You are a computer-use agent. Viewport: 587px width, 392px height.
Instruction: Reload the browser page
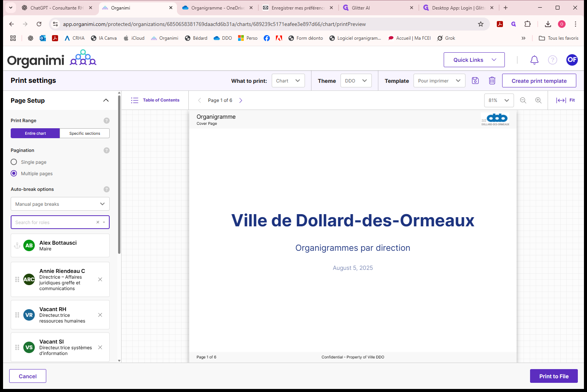[39, 24]
